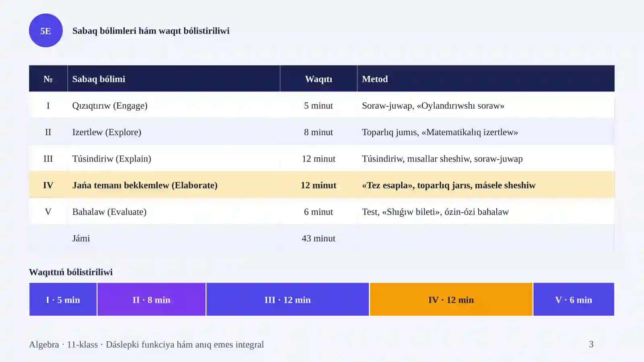Select row number 'III' in the table
The width and height of the screenshot is (644, 362).
48,159
